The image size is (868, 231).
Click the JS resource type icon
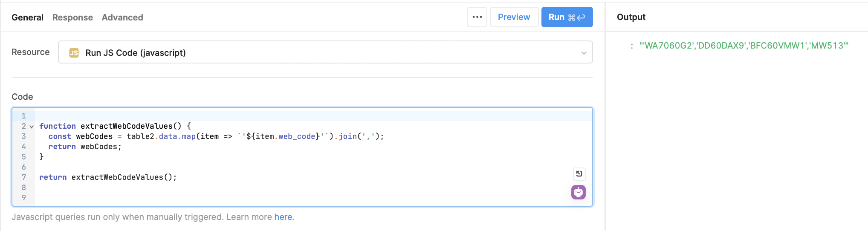click(x=74, y=52)
